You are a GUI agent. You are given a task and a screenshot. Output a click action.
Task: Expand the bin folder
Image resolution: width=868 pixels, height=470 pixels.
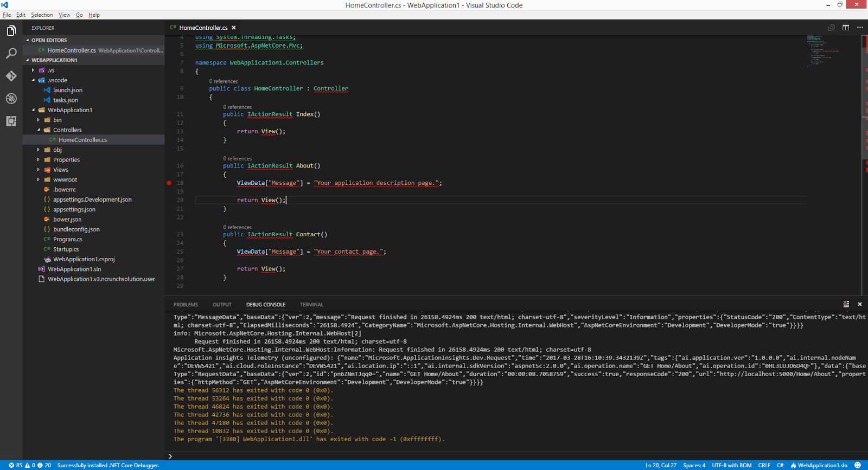[39, 120]
